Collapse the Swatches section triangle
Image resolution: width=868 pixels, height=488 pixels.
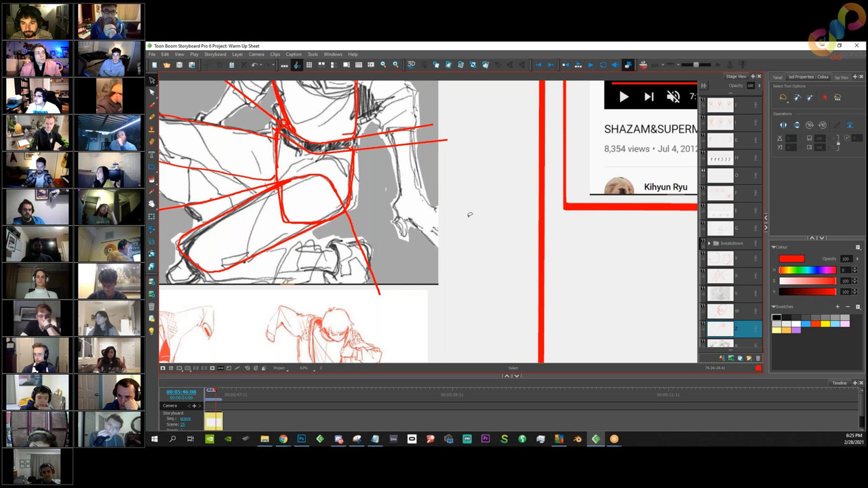pyautogui.click(x=774, y=306)
